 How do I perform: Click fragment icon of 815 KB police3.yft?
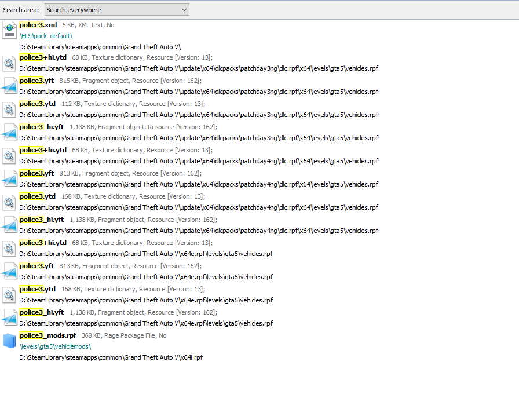pyautogui.click(x=9, y=86)
